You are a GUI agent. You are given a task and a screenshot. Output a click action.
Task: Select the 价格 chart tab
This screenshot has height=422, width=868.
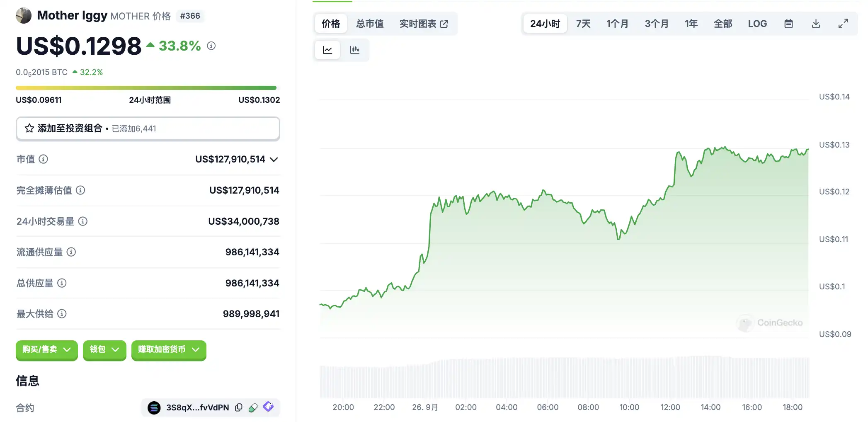coord(331,24)
